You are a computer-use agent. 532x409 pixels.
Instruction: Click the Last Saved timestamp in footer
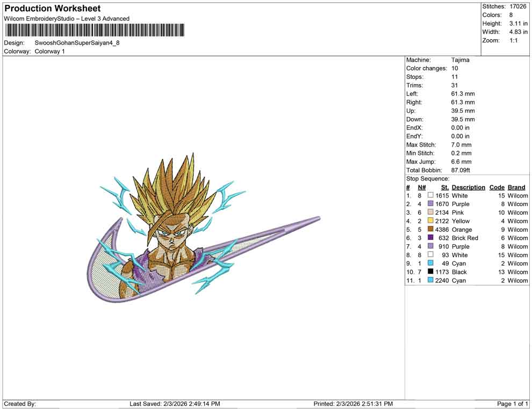[x=175, y=404]
